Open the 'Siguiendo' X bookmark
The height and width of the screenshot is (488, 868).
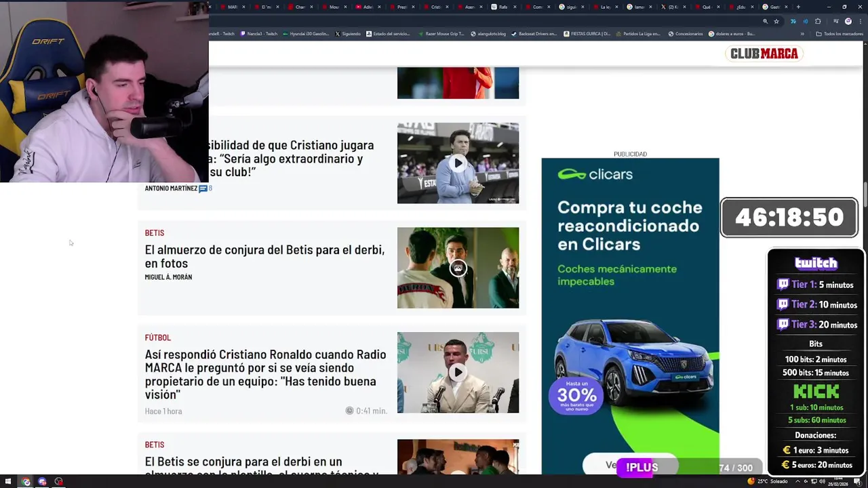coord(348,34)
